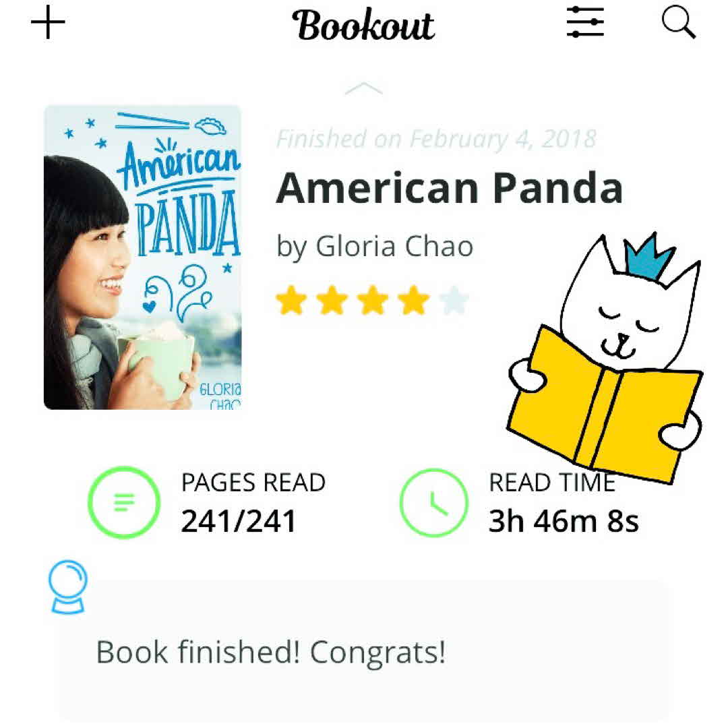Select the fourth rating star

point(413,301)
